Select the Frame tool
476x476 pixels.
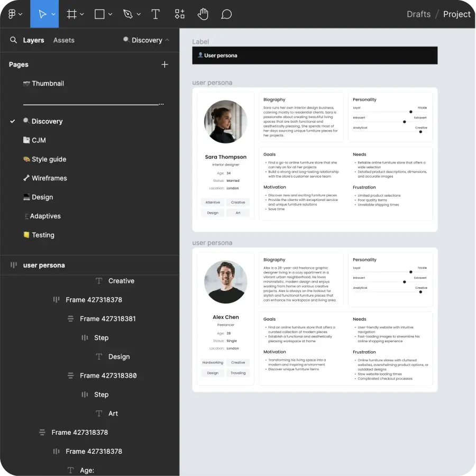tap(72, 14)
